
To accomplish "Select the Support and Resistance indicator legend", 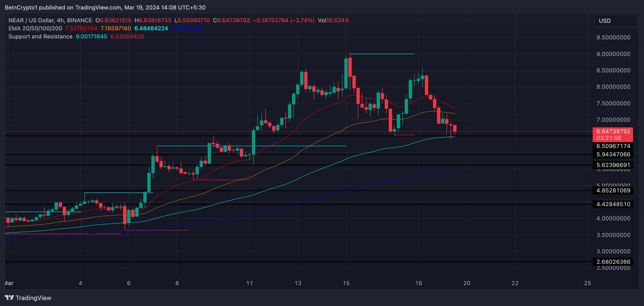I will click(x=40, y=37).
